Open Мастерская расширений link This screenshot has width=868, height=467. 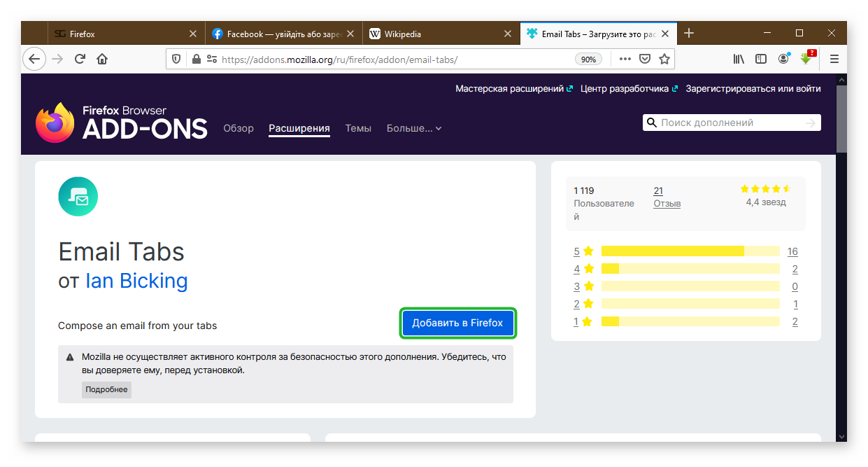click(x=514, y=89)
